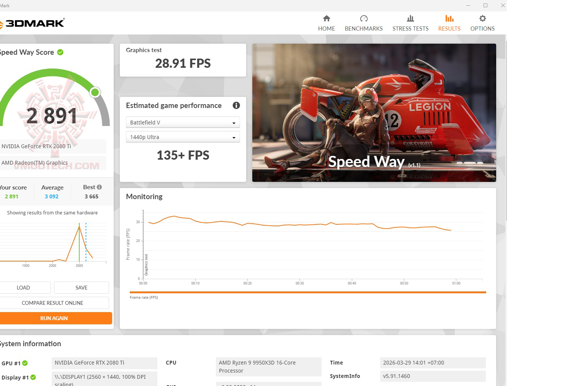Click the green checkmark beside Speed Way Score
Screen dimensions: 588x386
click(60, 52)
